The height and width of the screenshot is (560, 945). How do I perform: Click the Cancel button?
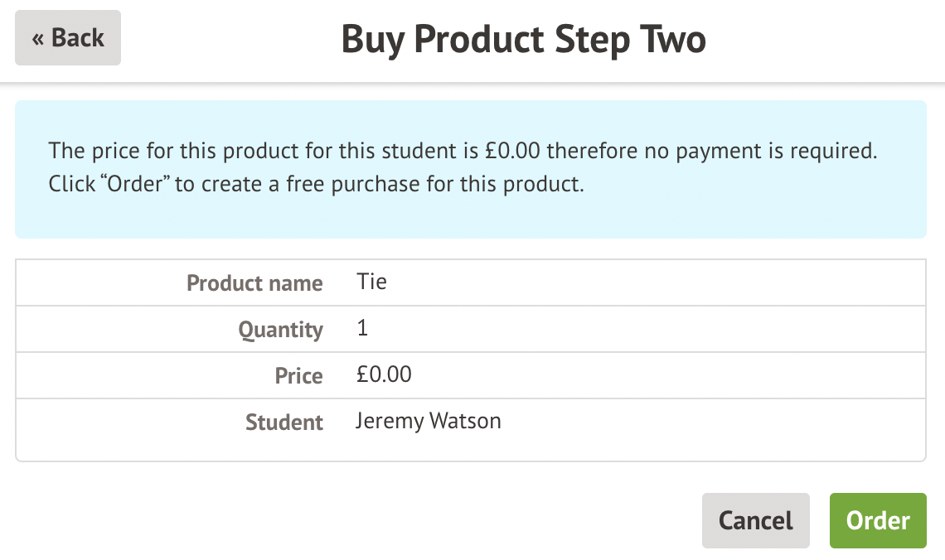[755, 520]
